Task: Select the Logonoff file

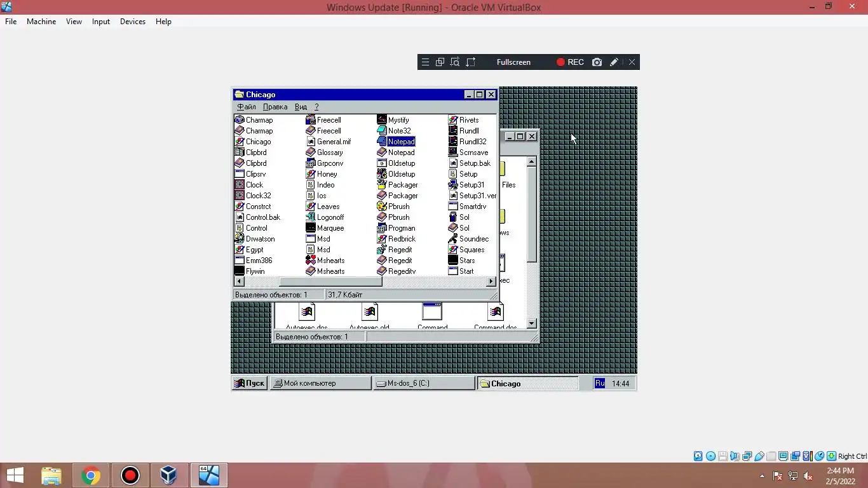Action: click(325, 217)
